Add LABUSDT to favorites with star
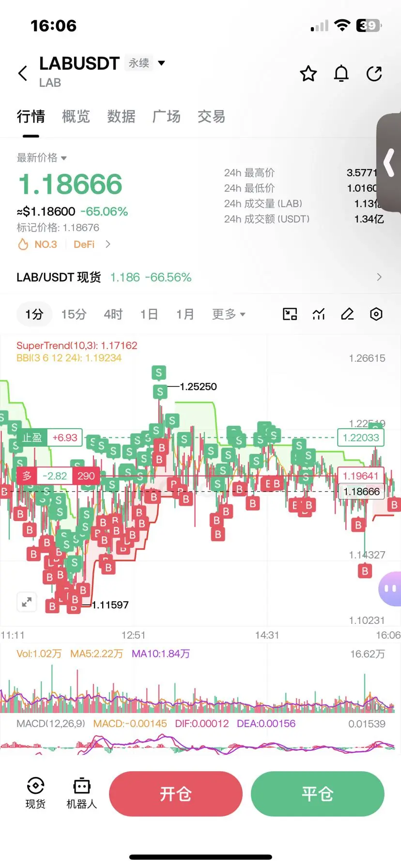This screenshot has width=401, height=868. click(x=308, y=74)
